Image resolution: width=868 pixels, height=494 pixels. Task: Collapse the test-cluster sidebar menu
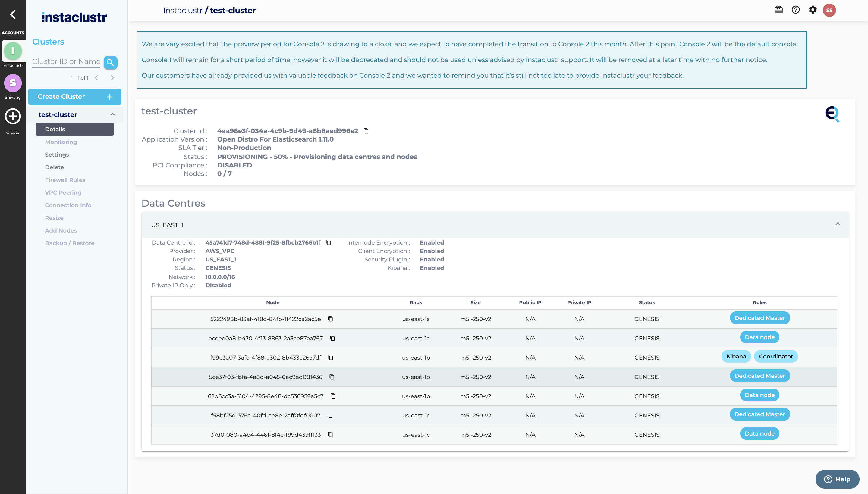[x=112, y=114]
